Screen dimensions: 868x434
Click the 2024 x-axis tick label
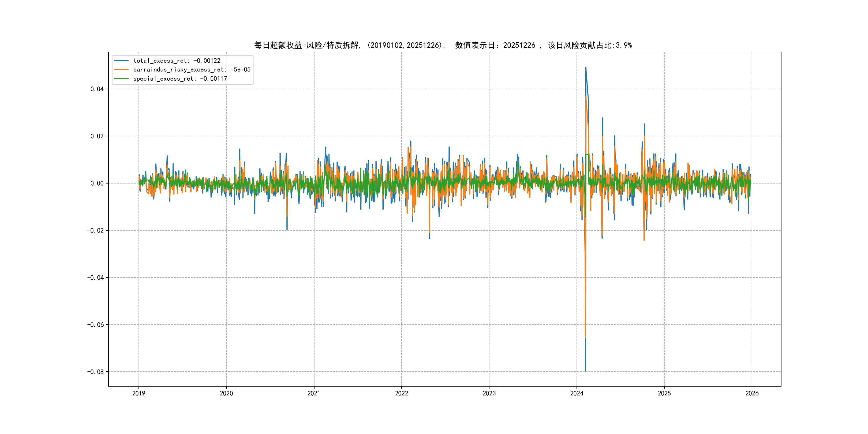tap(577, 393)
